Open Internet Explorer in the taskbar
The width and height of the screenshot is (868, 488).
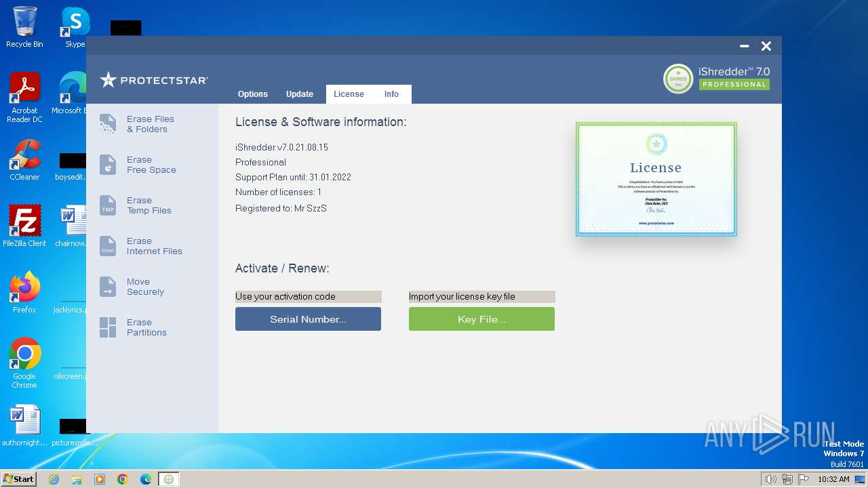(x=54, y=479)
